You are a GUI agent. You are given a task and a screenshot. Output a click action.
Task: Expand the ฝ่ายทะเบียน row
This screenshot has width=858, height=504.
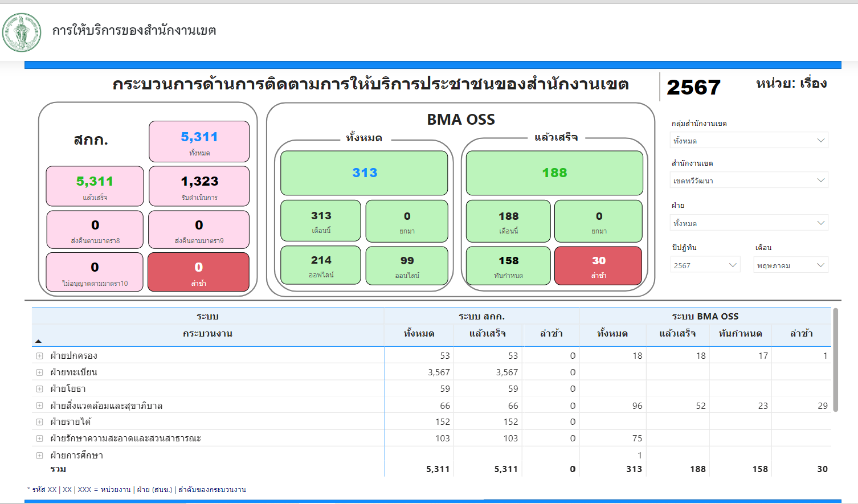point(40,372)
